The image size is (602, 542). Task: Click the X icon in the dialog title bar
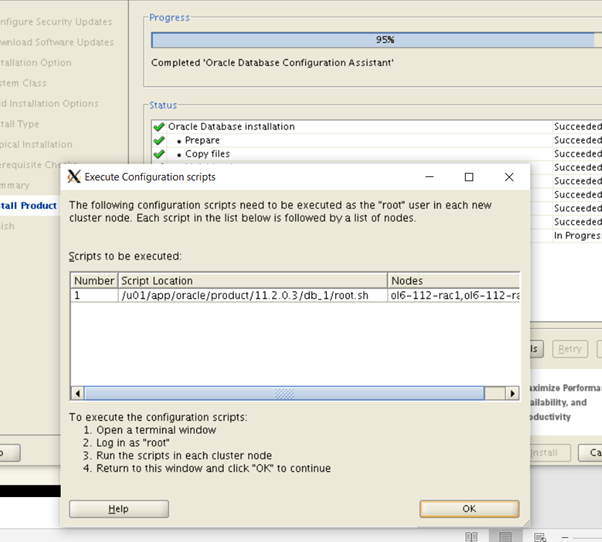click(73, 177)
